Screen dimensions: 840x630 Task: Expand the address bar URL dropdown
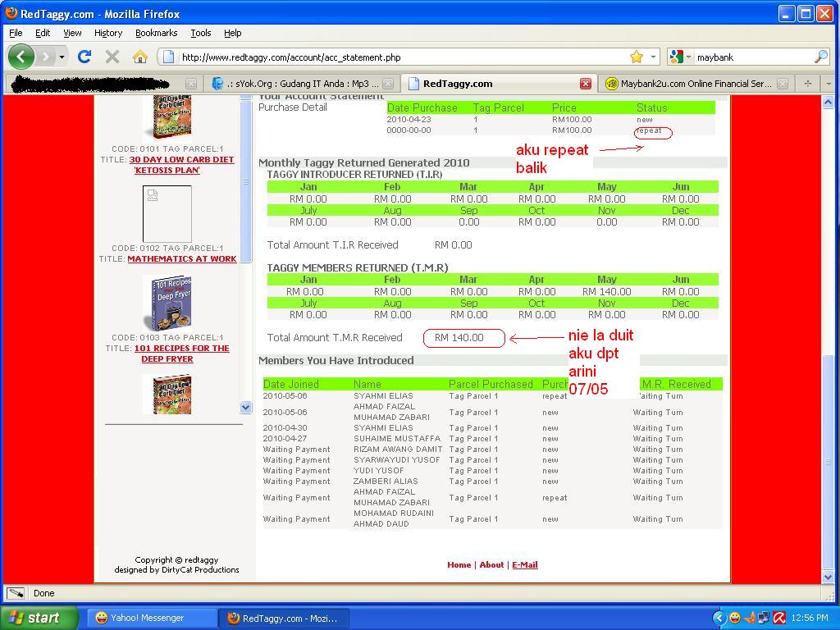coord(653,57)
